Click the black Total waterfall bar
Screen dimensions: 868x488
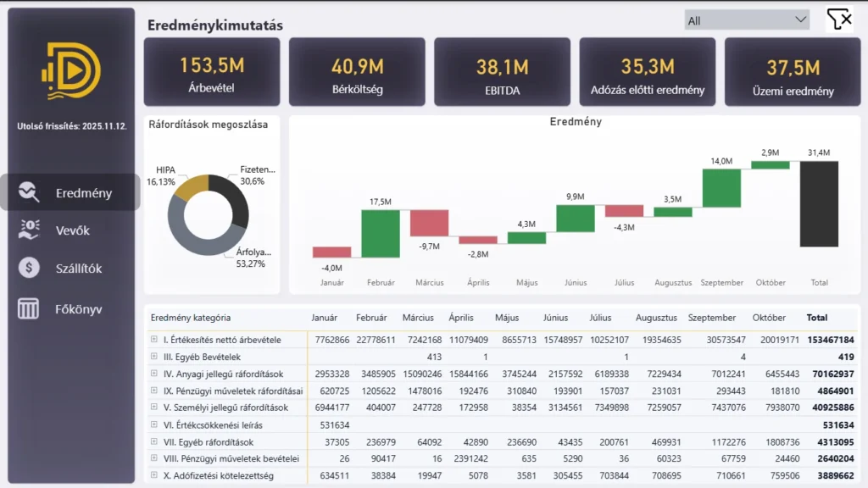tap(819, 204)
